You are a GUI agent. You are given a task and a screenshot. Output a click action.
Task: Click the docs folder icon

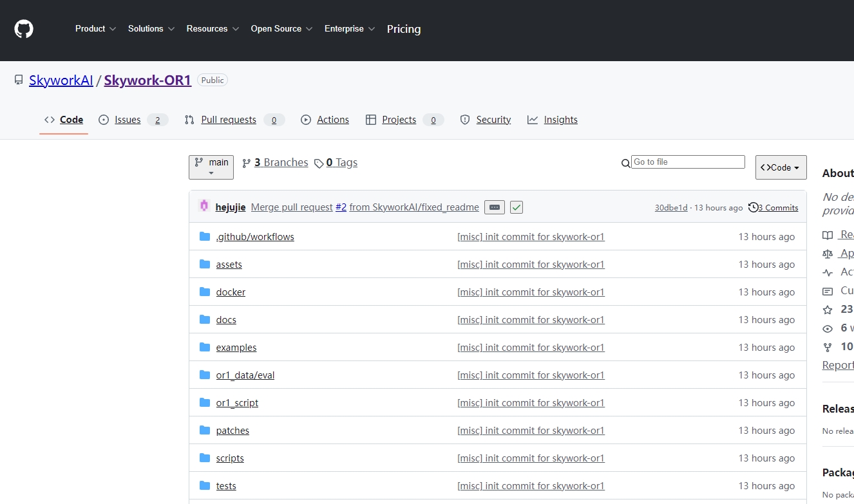pos(205,320)
